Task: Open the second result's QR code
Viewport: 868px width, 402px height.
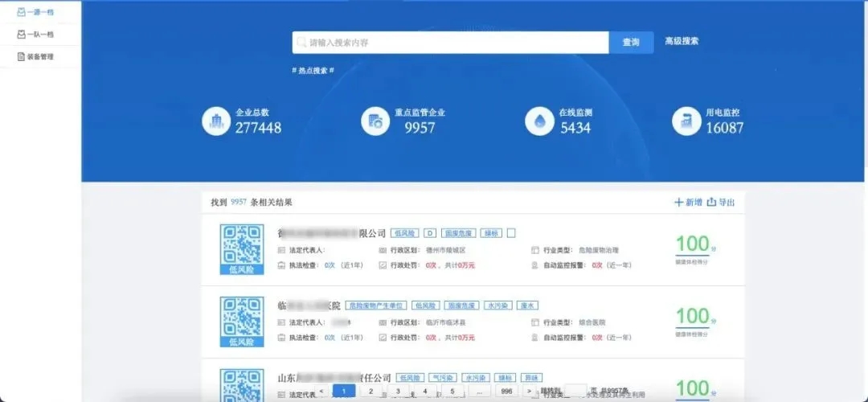Action: click(242, 322)
